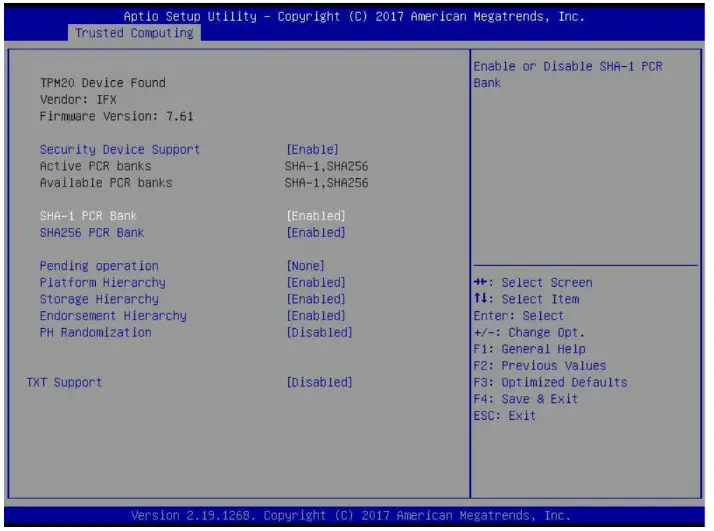The image size is (714, 531).
Task: Click Active PCR banks value SHA-1,SHA256
Action: click(x=326, y=166)
